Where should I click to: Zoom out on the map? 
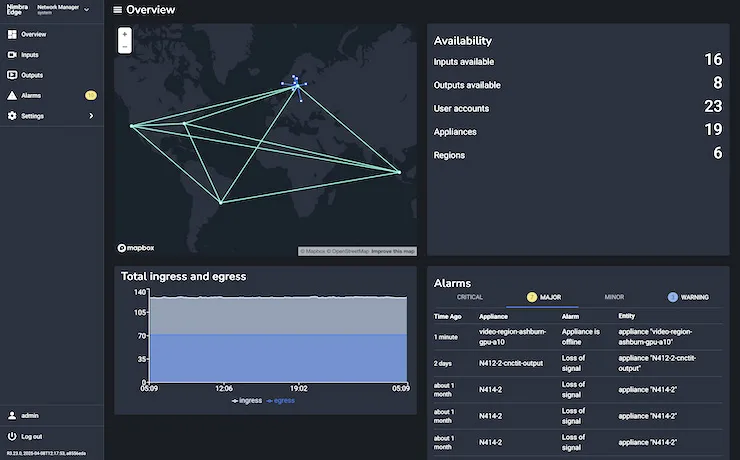point(124,47)
